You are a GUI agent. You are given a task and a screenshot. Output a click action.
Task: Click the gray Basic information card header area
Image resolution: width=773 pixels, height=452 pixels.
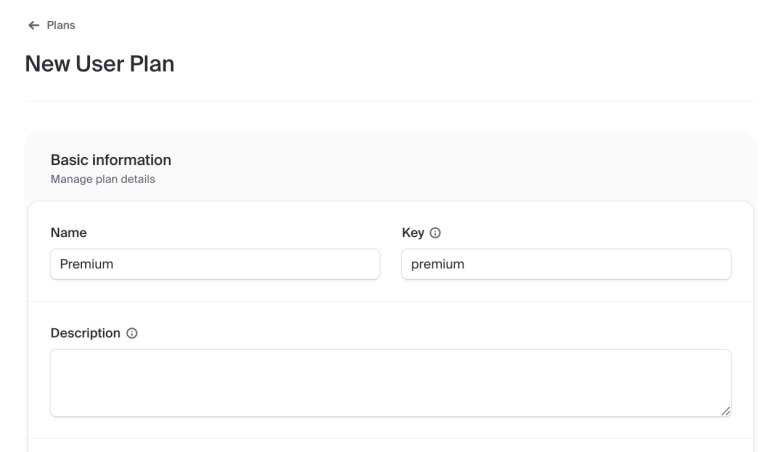click(x=390, y=166)
